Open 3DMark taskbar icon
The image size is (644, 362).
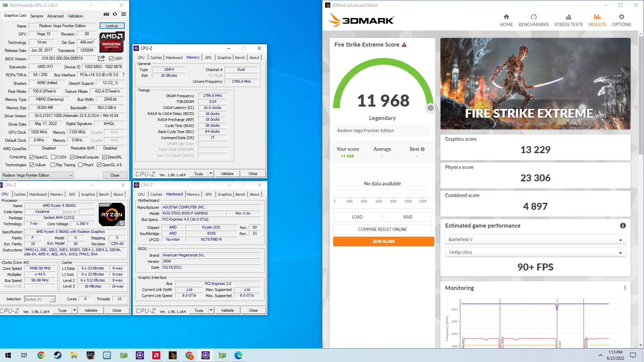tap(173, 355)
